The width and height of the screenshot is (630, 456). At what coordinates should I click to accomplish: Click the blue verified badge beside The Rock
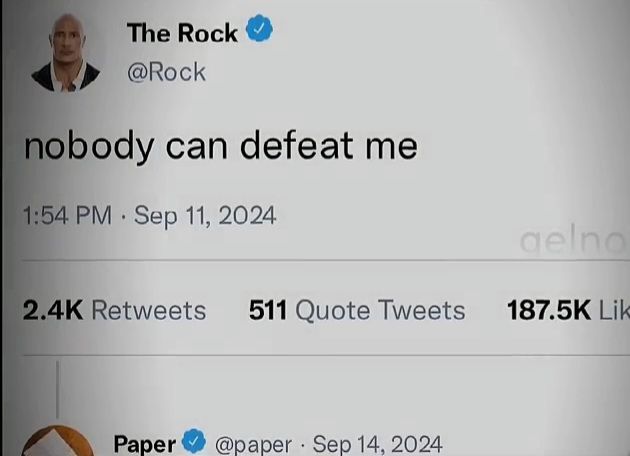pos(259,28)
